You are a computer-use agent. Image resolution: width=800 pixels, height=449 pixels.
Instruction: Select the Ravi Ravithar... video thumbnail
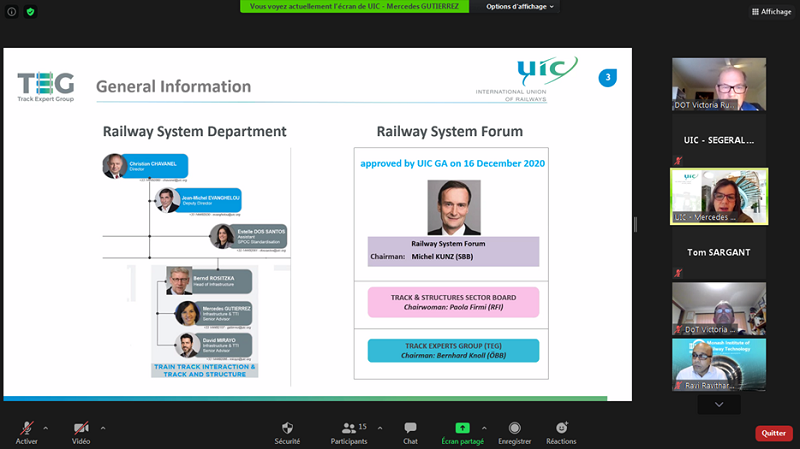[x=719, y=365]
